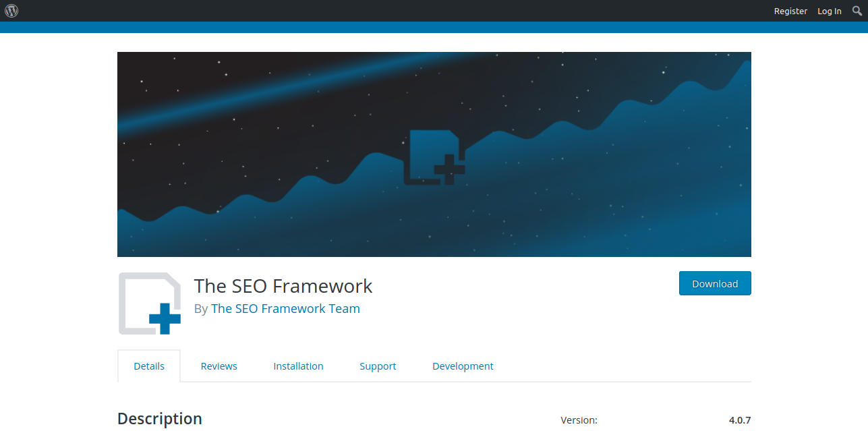This screenshot has width=868, height=431.
Task: Open the Installation tab
Action: (x=298, y=366)
